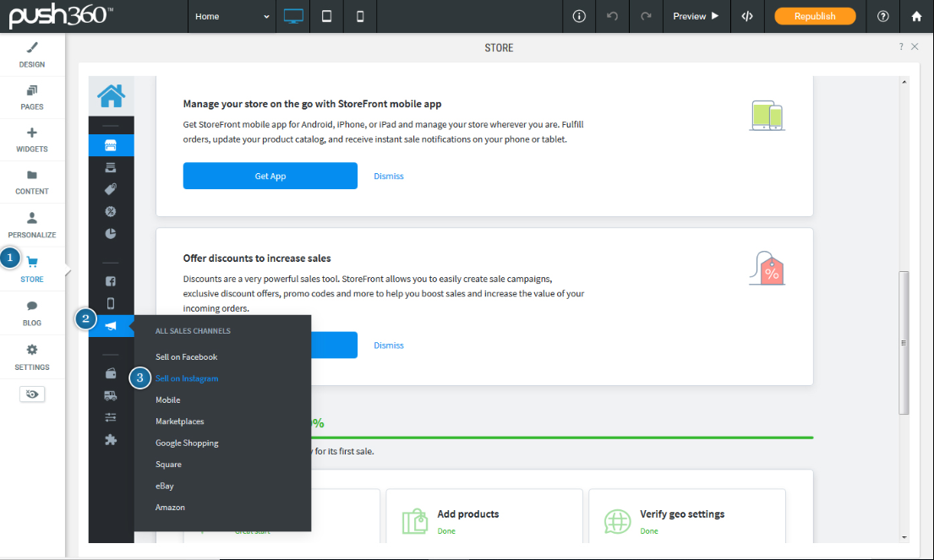Open the help question mark icon in top bar
This screenshot has height=560, width=934.
[x=882, y=16]
